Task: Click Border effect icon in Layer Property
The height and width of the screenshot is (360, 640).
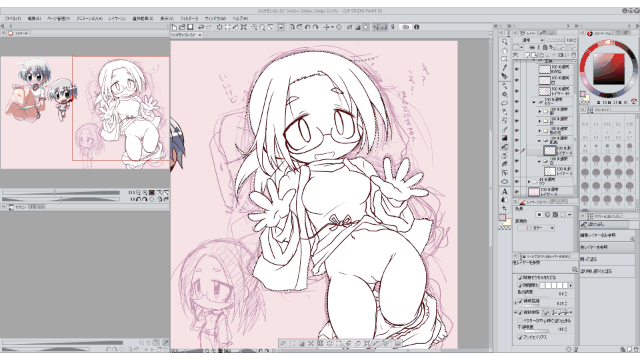Action: [x=539, y=214]
